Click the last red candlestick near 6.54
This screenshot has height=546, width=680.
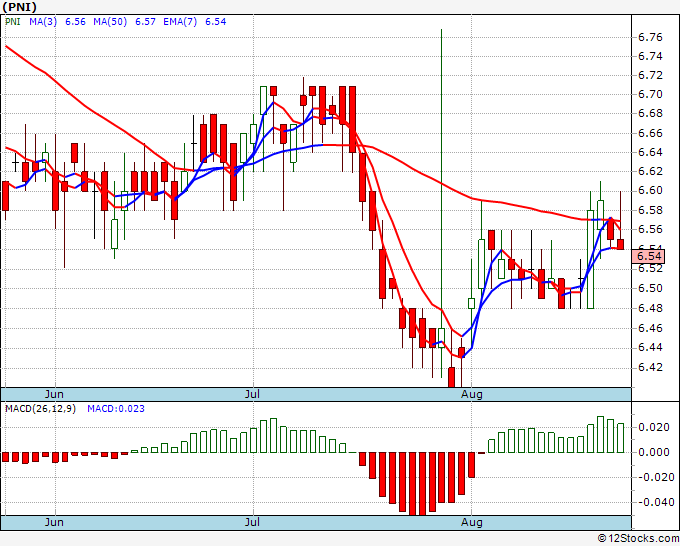[x=621, y=244]
